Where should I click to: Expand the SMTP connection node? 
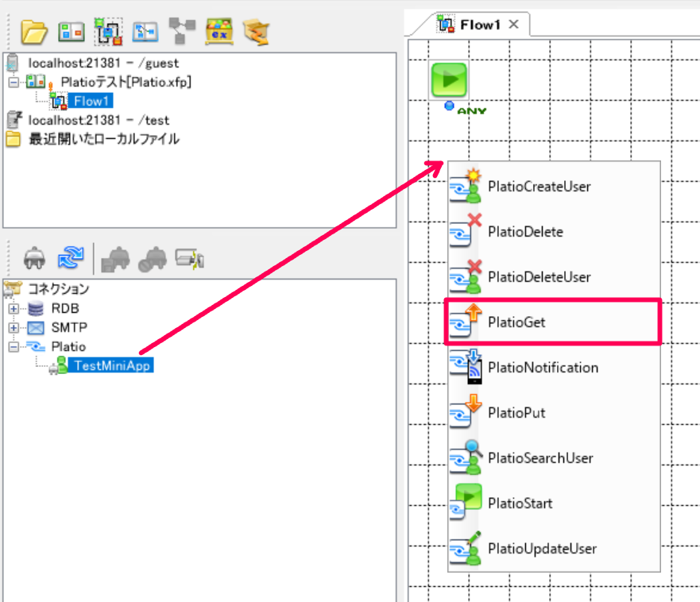pos(14,328)
